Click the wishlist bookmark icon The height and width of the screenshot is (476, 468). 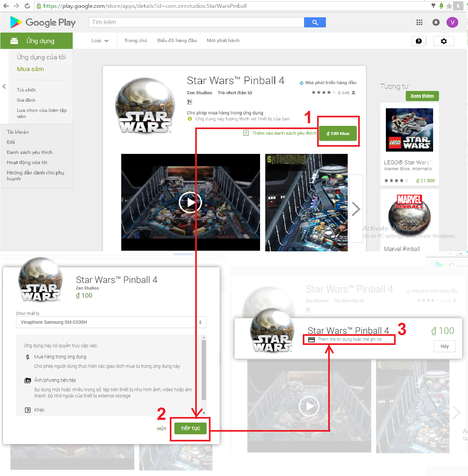tap(246, 133)
